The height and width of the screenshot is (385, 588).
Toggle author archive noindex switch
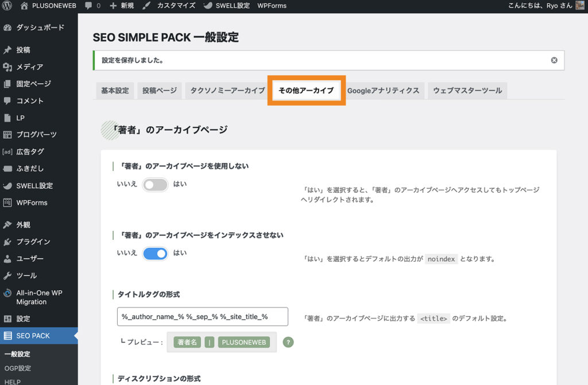click(x=155, y=253)
